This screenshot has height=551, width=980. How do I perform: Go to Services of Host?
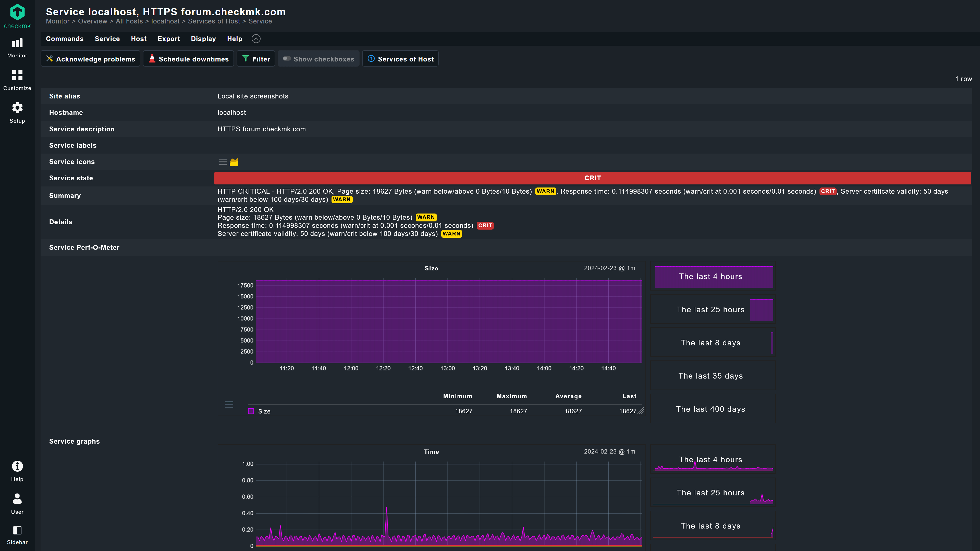(x=400, y=59)
